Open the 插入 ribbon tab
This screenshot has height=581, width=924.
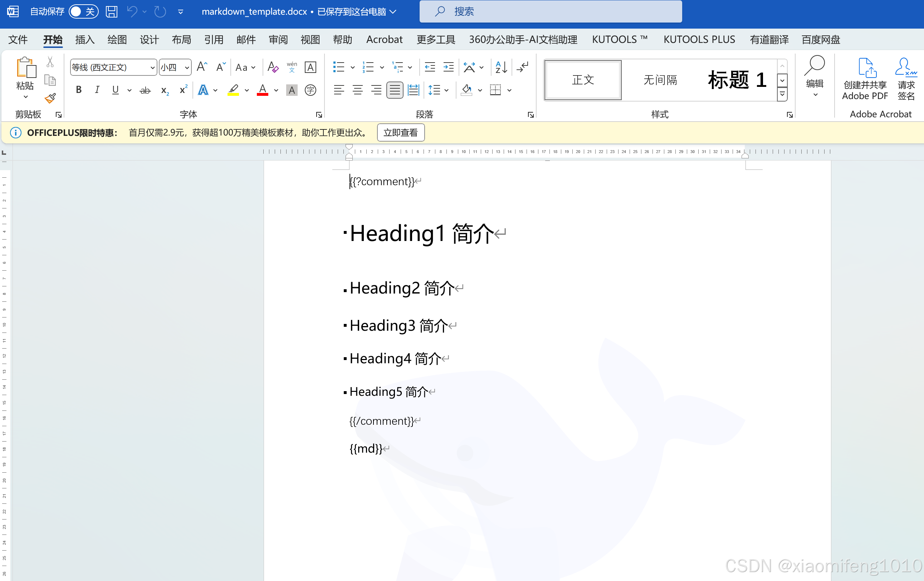tap(84, 39)
